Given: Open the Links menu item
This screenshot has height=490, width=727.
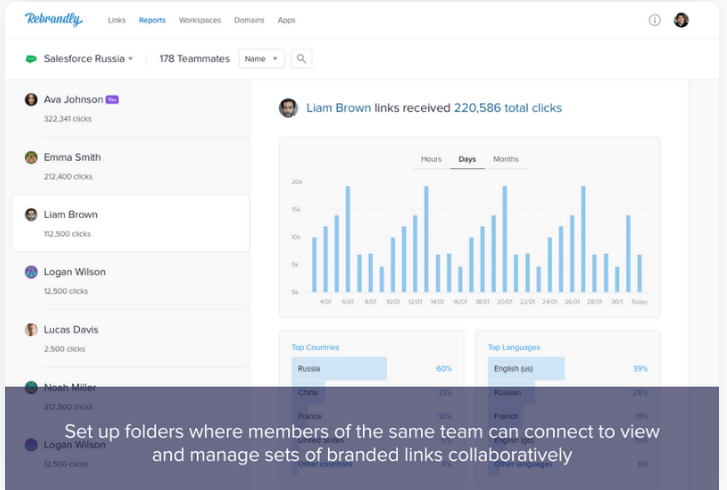Looking at the screenshot, I should tap(117, 20).
